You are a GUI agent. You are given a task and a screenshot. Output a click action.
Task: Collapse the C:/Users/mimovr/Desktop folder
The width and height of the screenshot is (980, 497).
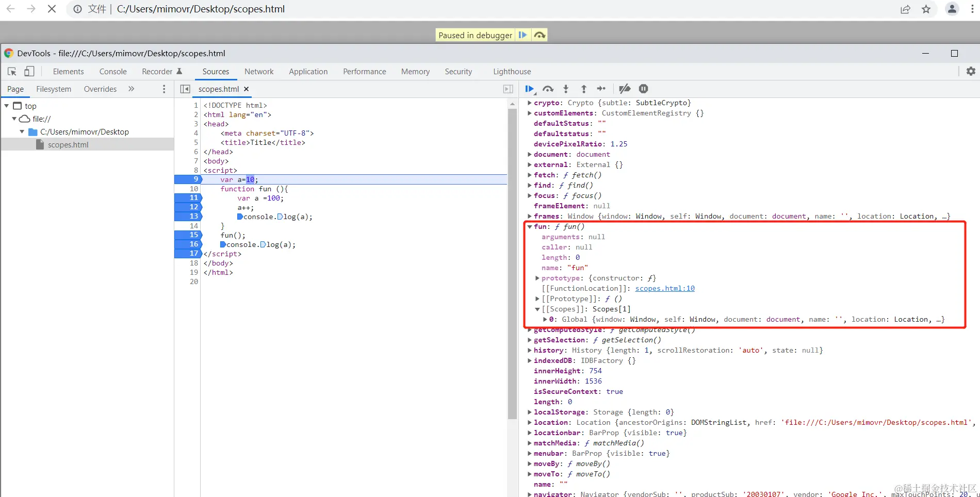click(x=22, y=132)
